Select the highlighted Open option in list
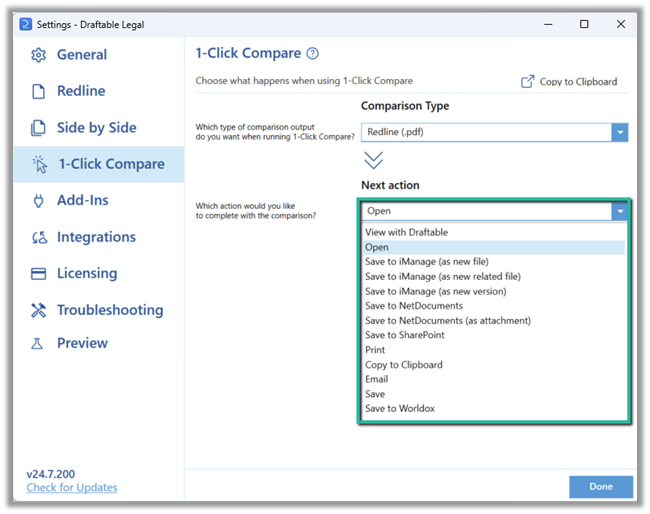650x514 pixels. coord(494,247)
